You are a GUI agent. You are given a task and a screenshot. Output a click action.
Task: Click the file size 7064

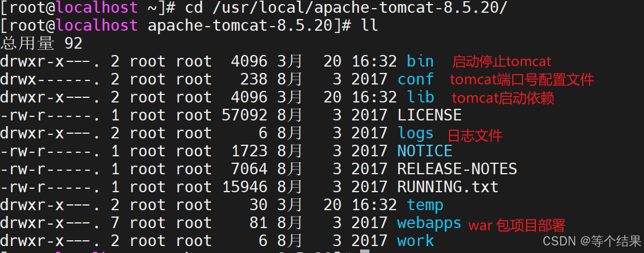coord(249,169)
